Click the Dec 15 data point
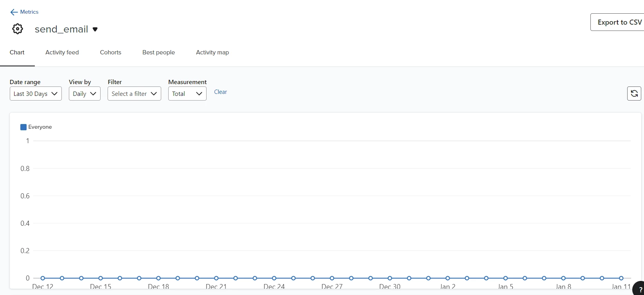The height and width of the screenshot is (295, 644). point(101,278)
